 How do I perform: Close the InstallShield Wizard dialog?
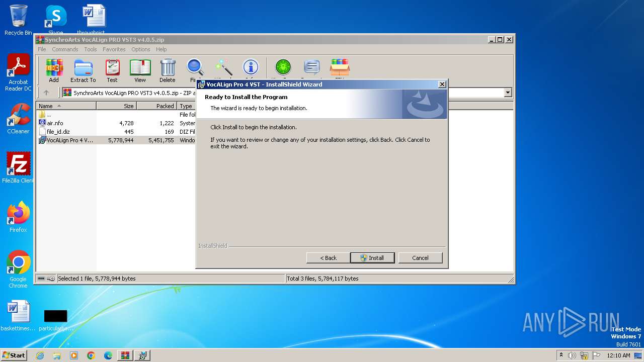point(442,84)
